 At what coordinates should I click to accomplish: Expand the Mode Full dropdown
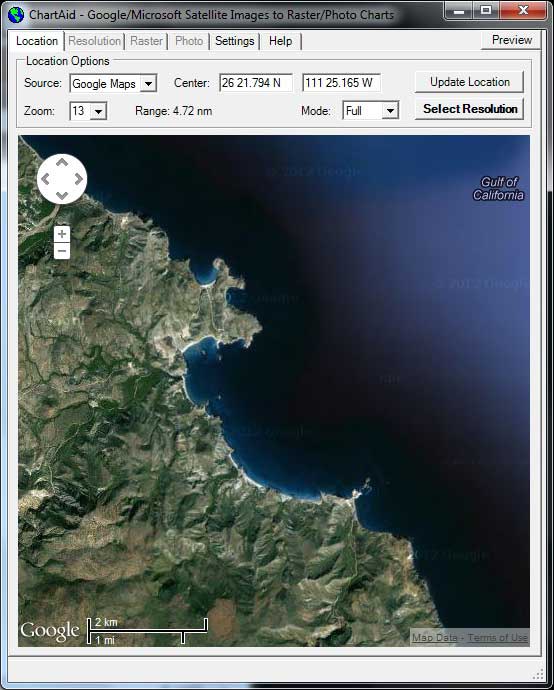390,110
